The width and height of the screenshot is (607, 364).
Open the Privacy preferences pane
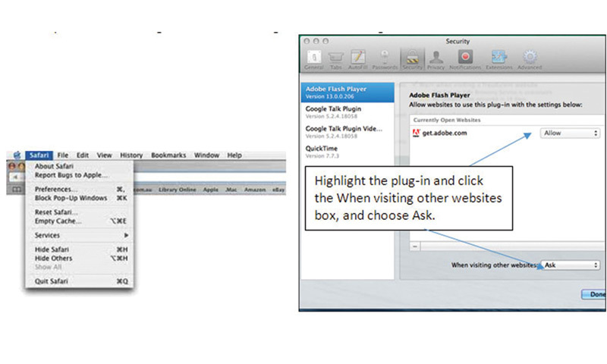(x=436, y=59)
